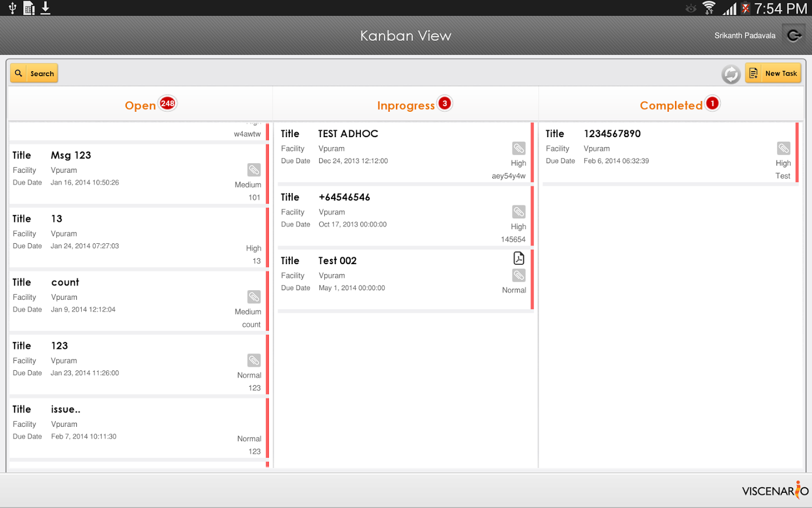Tap the attachment icon on +64546546 task
This screenshot has height=508, width=812.
[x=518, y=212]
